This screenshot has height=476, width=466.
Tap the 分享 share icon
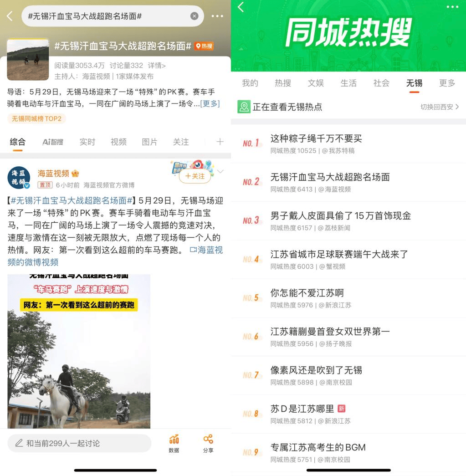click(x=208, y=444)
